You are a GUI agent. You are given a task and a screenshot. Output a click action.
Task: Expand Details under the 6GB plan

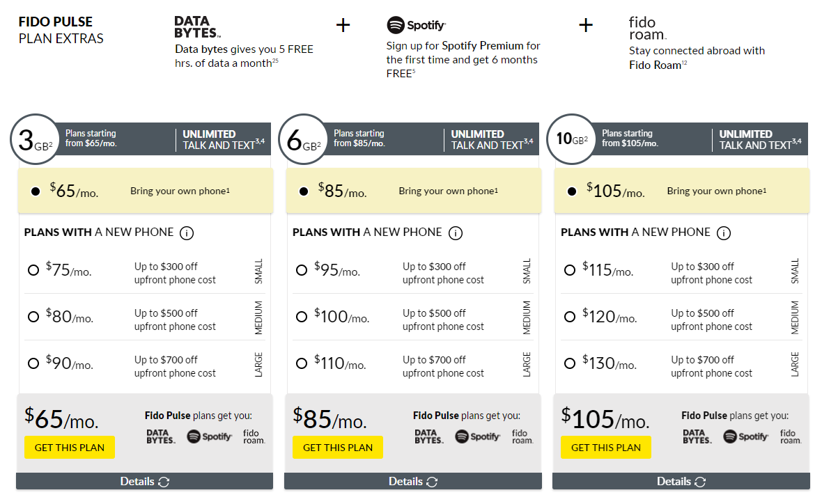pyautogui.click(x=412, y=482)
